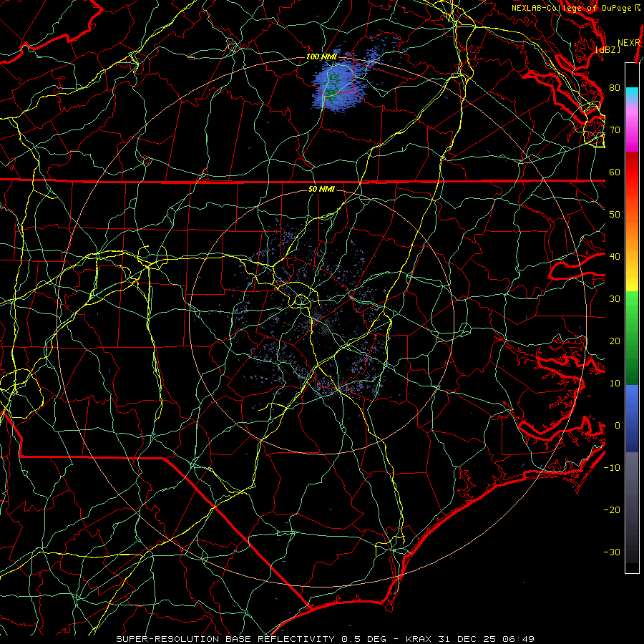Click the 80 value on the dBZ scale

[615, 88]
